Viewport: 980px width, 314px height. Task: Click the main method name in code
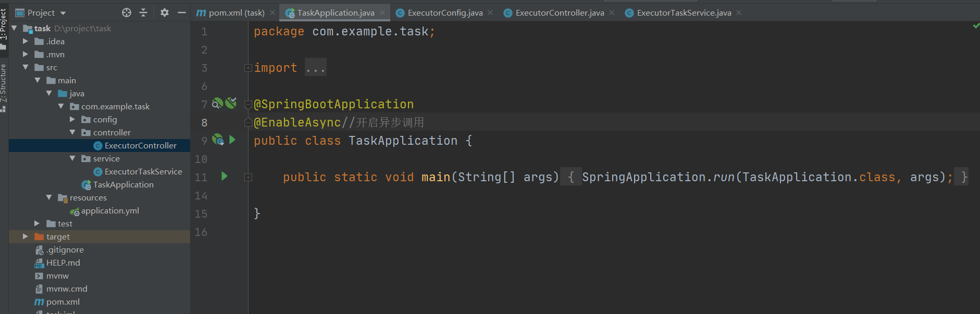(x=436, y=177)
